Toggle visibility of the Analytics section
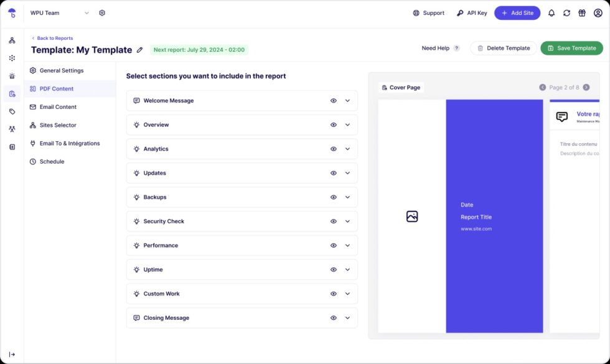This screenshot has width=610, height=364. (333, 149)
